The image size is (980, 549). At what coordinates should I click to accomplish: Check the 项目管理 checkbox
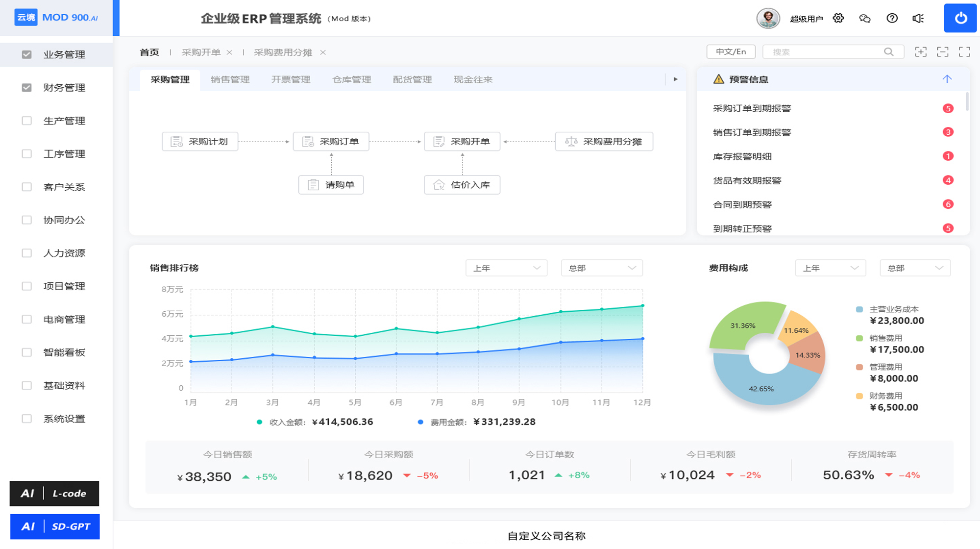click(x=27, y=286)
